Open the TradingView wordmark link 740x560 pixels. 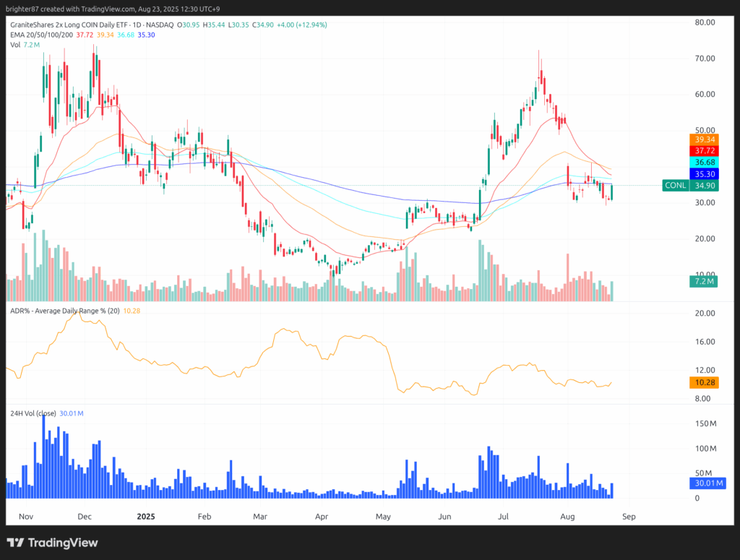coord(63,543)
